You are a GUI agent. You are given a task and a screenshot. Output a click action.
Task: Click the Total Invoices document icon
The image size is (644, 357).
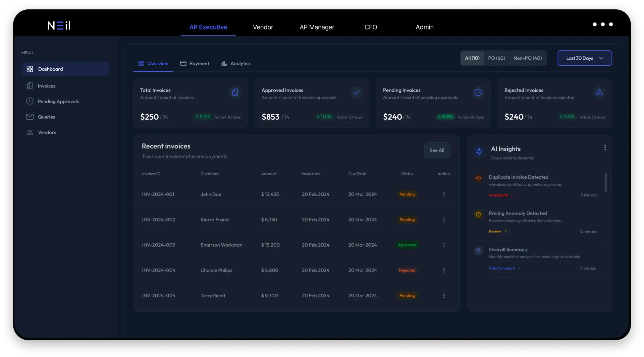[235, 92]
